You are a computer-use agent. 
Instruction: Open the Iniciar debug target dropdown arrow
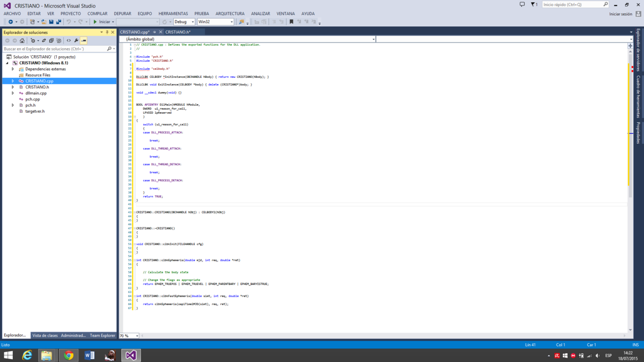point(113,22)
